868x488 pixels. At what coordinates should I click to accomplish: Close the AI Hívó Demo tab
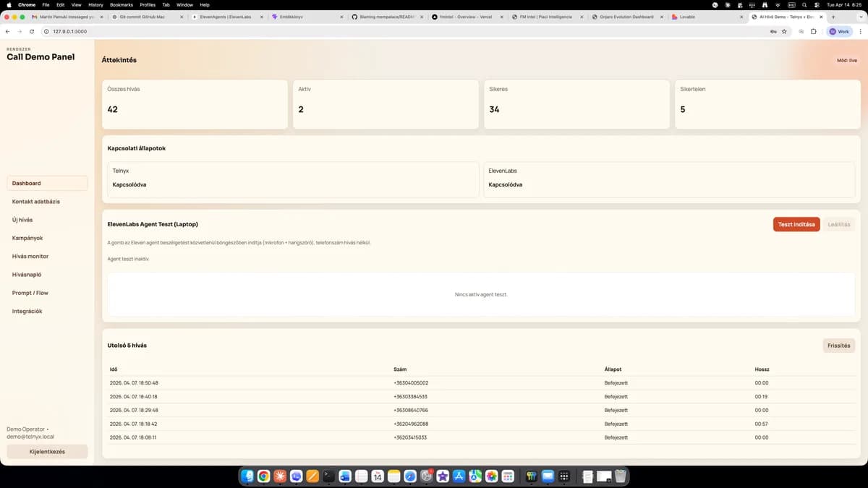(x=820, y=17)
